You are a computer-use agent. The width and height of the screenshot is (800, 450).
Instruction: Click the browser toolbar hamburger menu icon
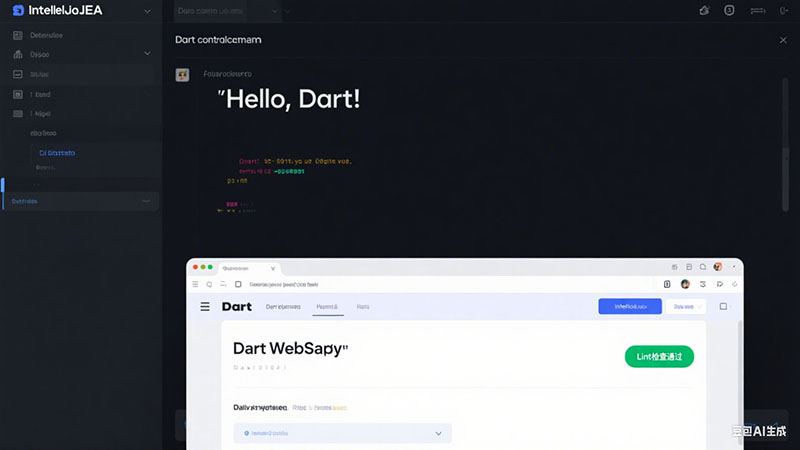pyautogui.click(x=195, y=284)
